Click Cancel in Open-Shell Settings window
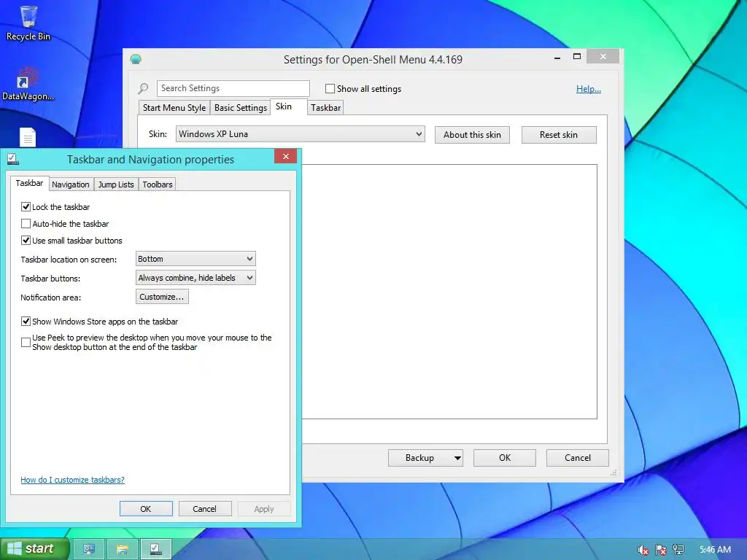The image size is (747, 560). tap(578, 458)
